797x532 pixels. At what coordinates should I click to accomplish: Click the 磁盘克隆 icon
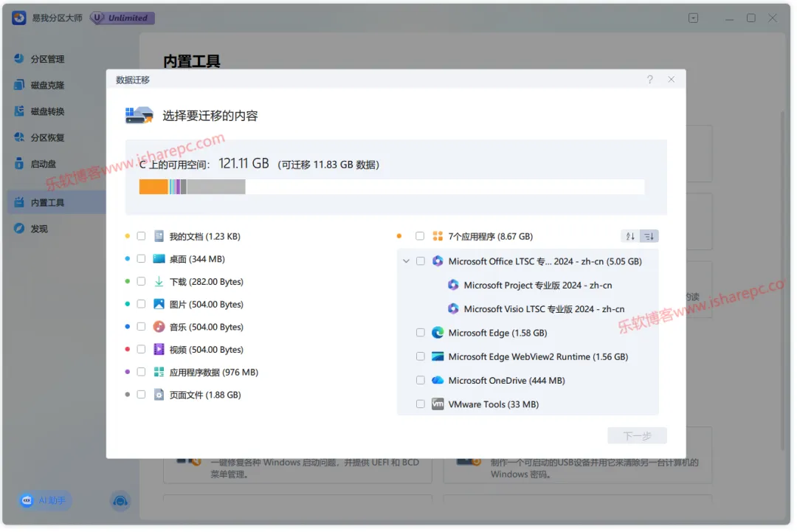tap(19, 85)
